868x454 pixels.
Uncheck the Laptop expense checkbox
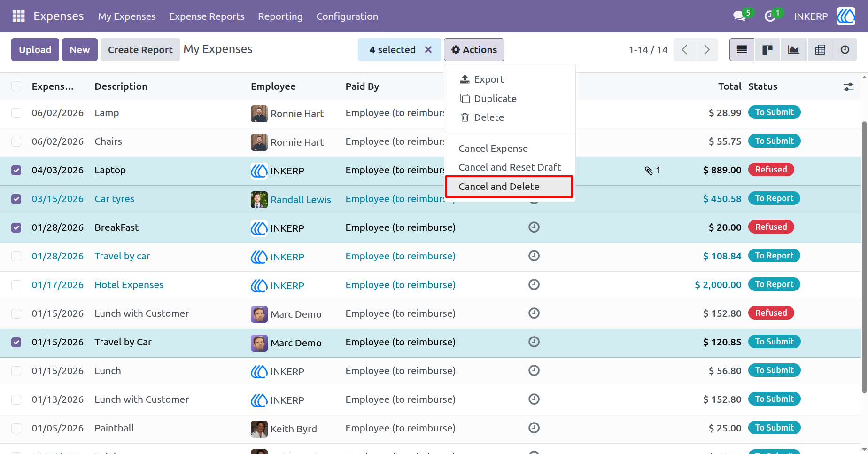click(16, 171)
